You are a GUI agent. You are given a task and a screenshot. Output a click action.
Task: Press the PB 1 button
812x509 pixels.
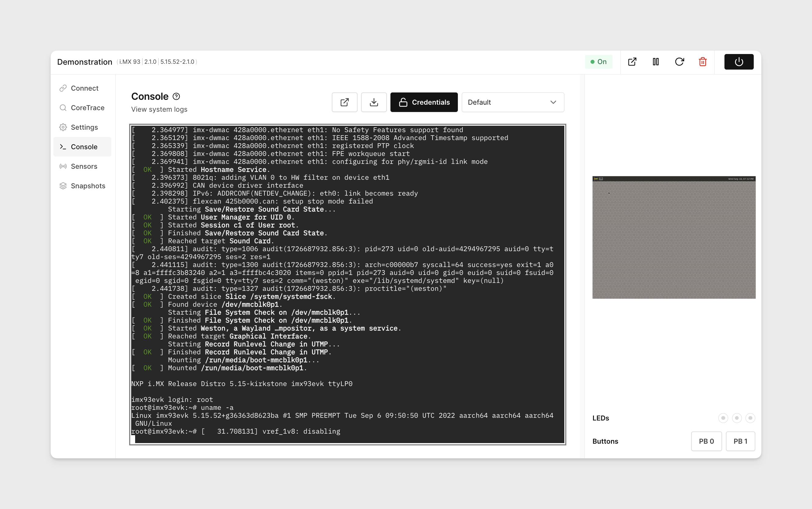click(x=740, y=441)
